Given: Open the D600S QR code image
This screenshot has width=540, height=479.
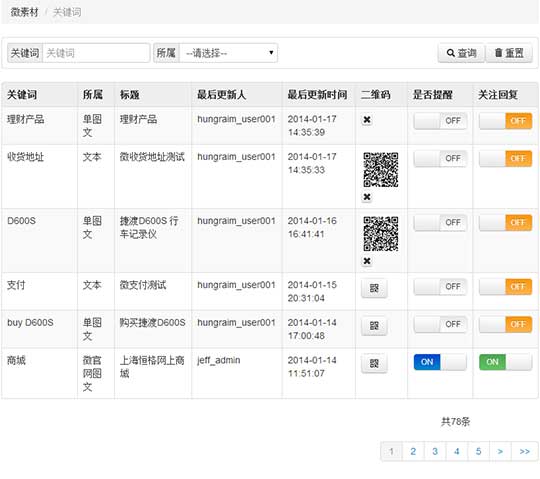Looking at the screenshot, I should tap(381, 234).
